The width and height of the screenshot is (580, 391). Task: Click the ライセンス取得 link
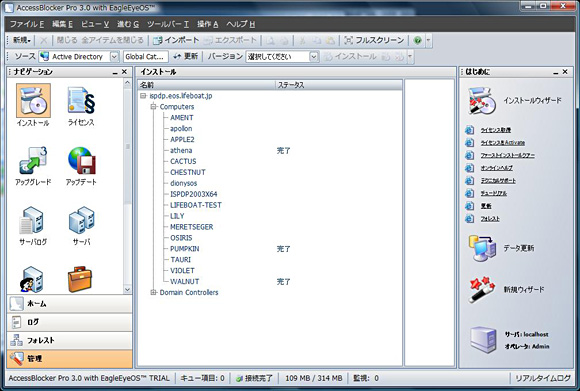click(x=496, y=130)
